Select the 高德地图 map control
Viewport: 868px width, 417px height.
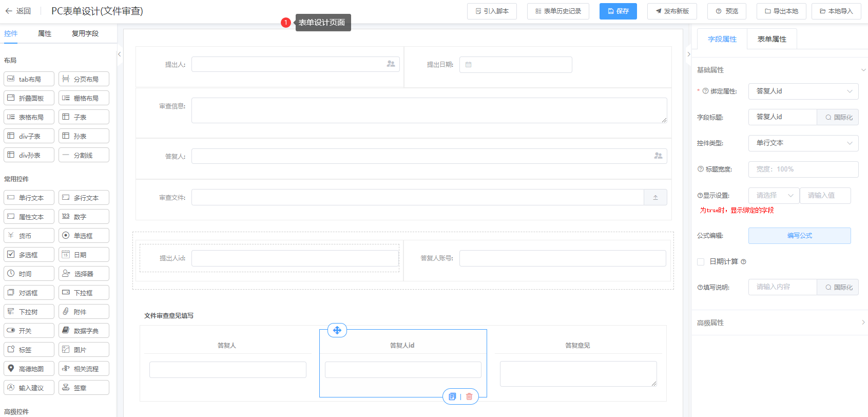click(29, 369)
